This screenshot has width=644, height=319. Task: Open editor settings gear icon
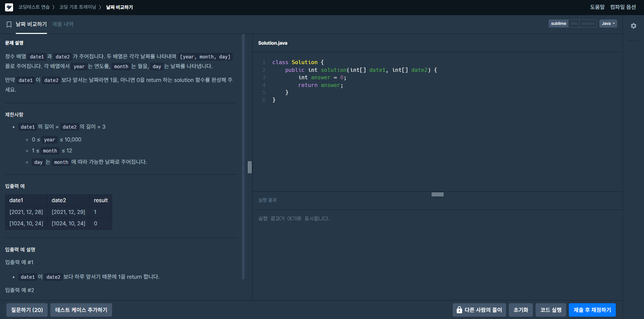(633, 26)
